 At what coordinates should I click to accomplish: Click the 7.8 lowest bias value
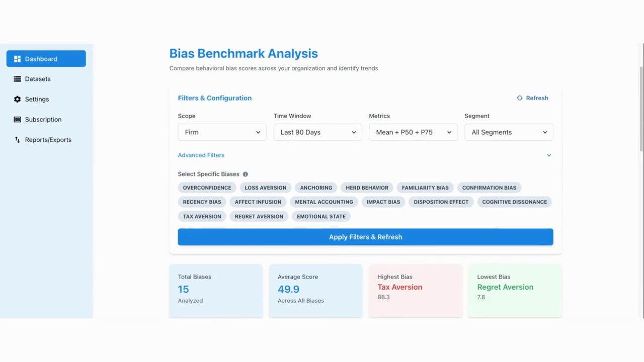481,297
